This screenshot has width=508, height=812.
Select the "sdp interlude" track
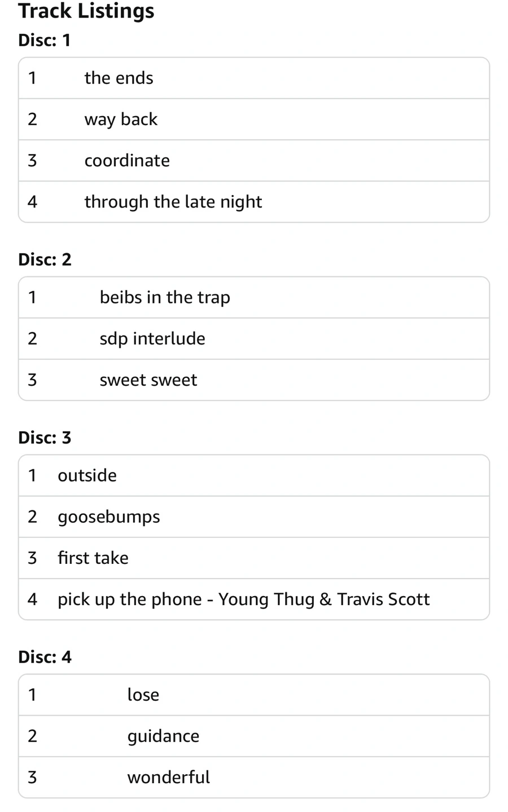click(152, 338)
